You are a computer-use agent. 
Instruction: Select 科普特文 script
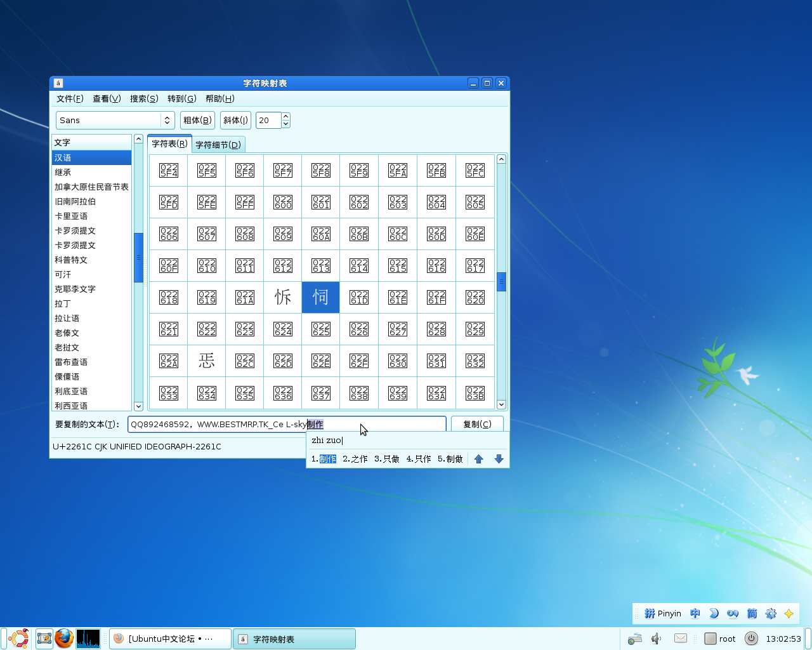(91, 260)
